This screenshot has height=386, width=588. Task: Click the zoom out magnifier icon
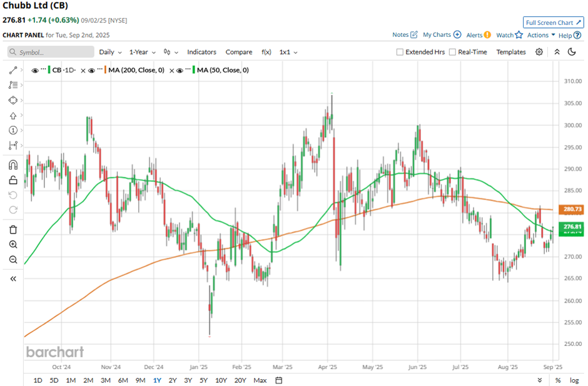[x=13, y=260]
